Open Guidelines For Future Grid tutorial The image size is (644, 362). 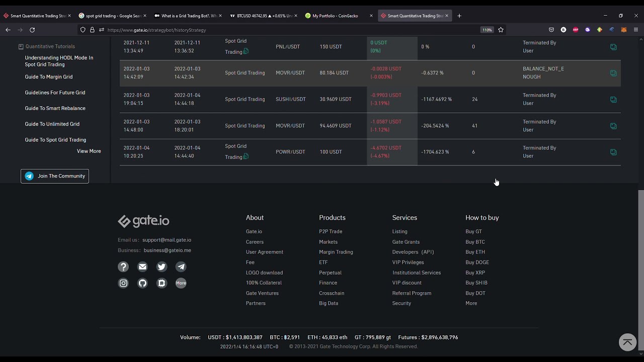point(55,93)
